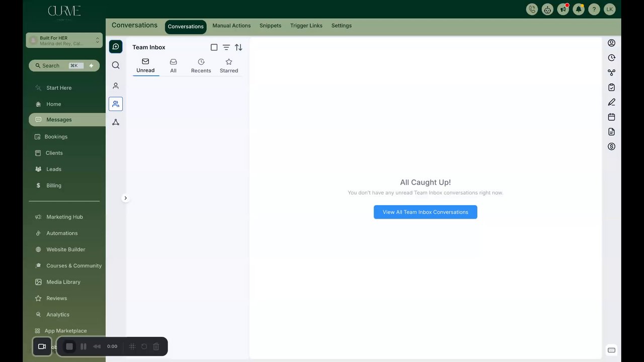
Task: Stop the screen recording
Action: [69, 346]
